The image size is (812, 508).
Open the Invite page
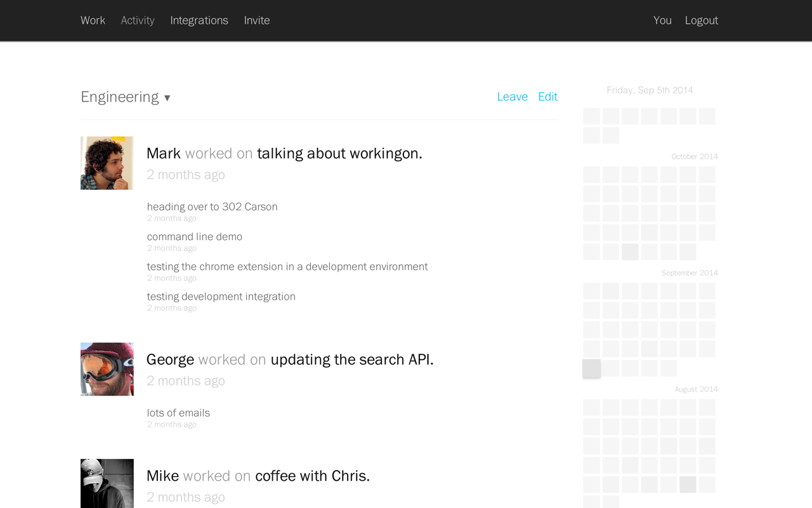[x=257, y=20]
